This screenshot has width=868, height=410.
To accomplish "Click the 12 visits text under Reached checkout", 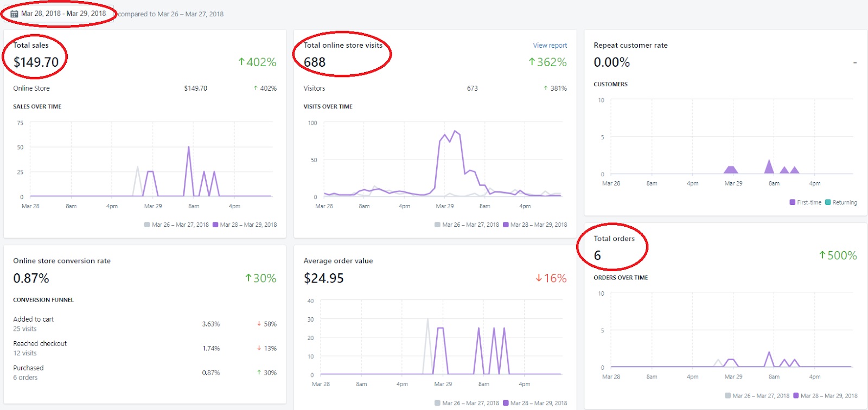I will pos(25,354).
